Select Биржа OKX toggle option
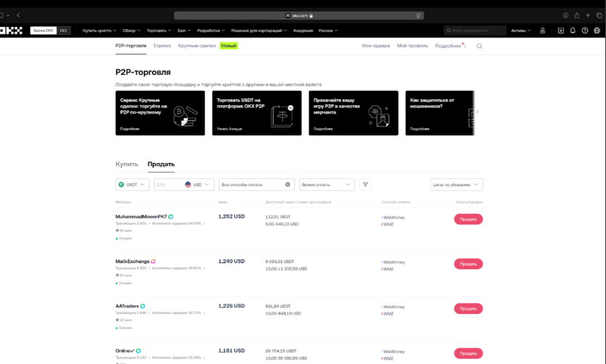Screen dimensions: 606x364 click(x=44, y=30)
